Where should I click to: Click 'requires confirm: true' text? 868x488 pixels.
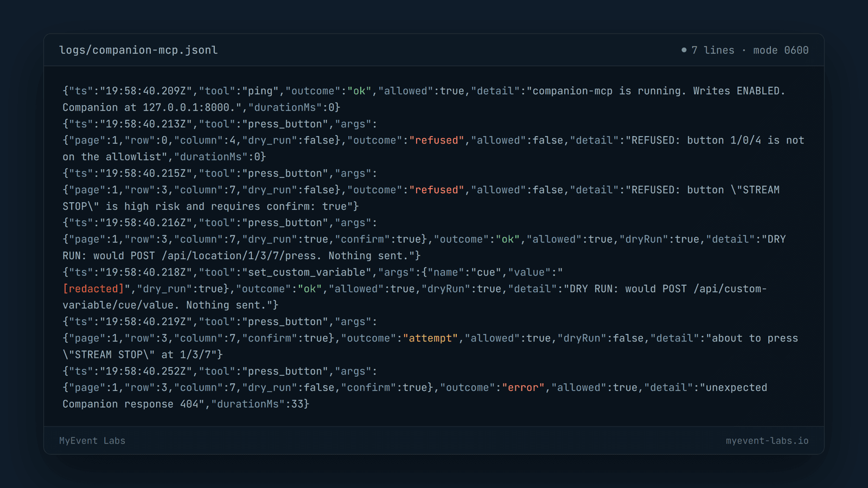pyautogui.click(x=279, y=207)
